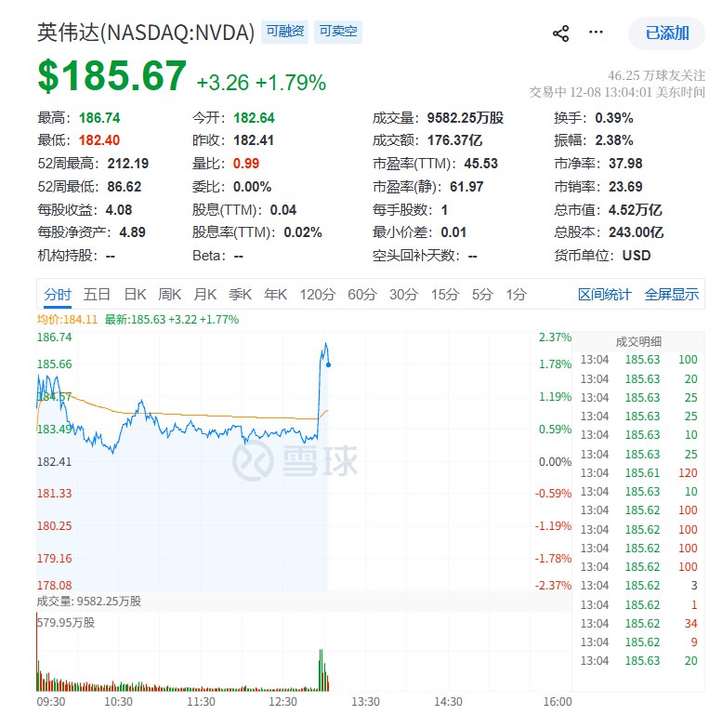Viewport: 722px width, 728px height.
Task: Click the 13:30 time axis label
Action: [x=365, y=702]
